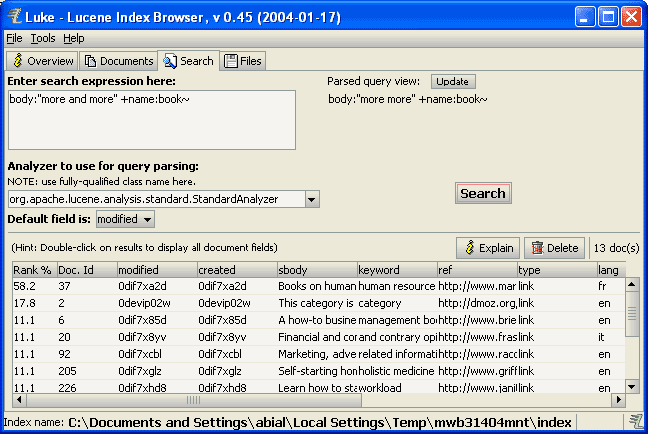Click the '0devip02w' modified cell
The width and height of the screenshot is (648, 434).
tap(157, 303)
